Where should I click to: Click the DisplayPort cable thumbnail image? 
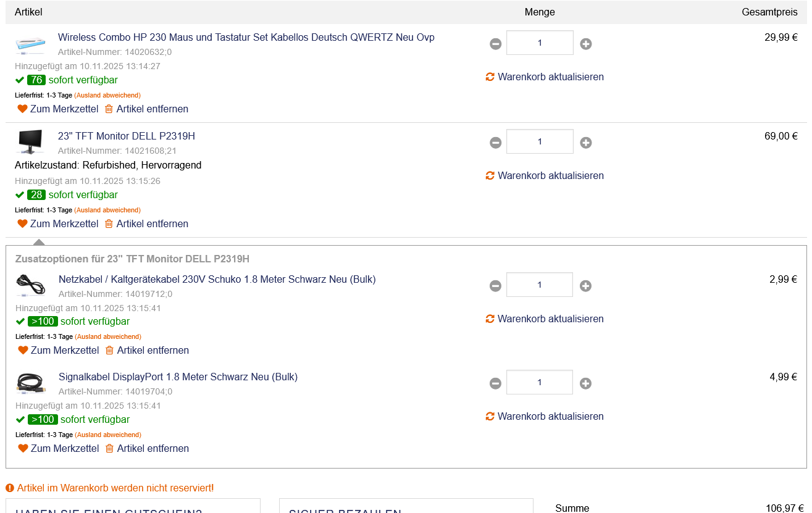(x=30, y=383)
